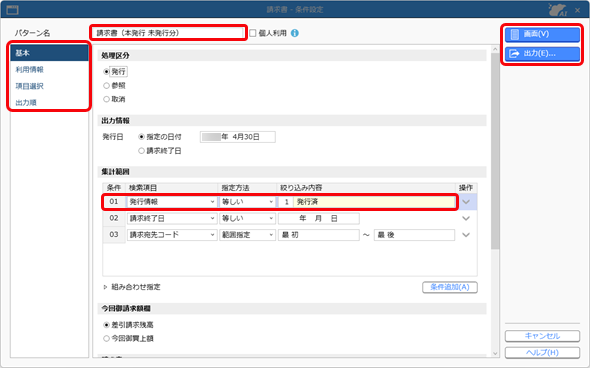Expand operation chevron for condition 03
The image size is (590, 368).
(466, 235)
